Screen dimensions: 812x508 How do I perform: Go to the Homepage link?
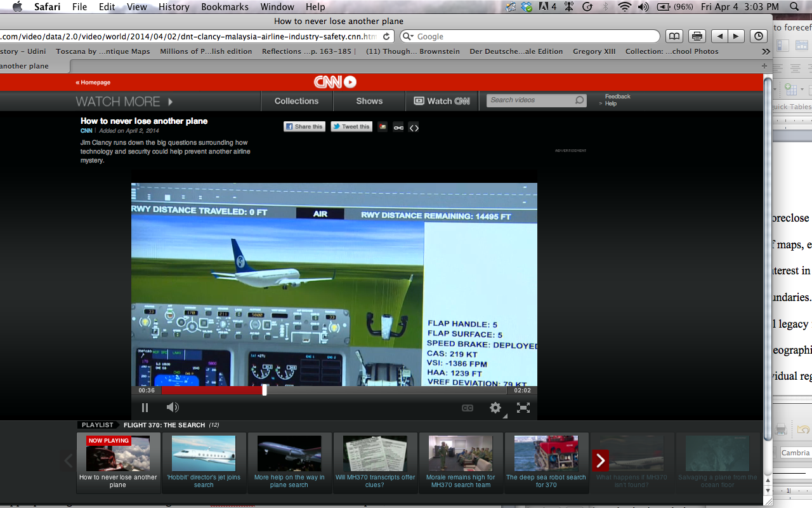point(93,83)
